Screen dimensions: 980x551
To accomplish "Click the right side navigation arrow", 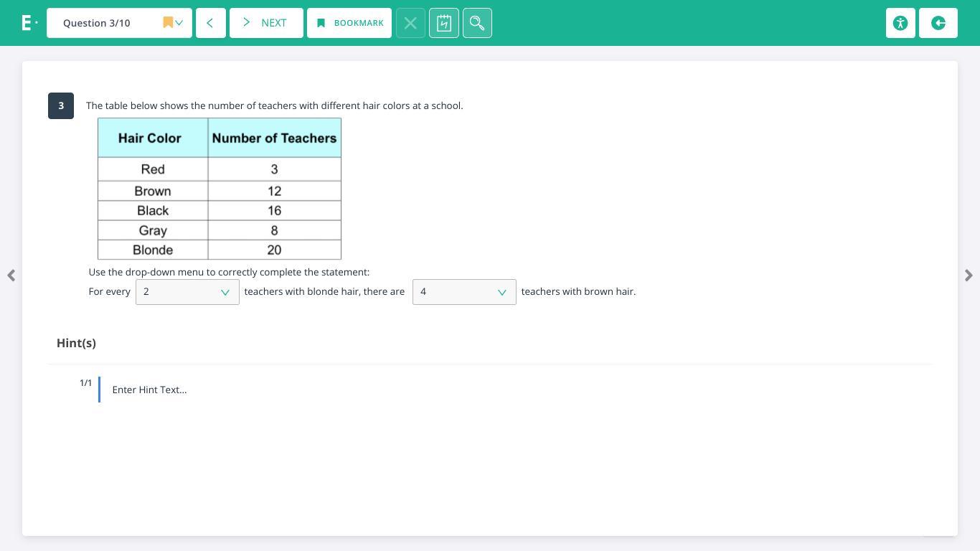I will click(969, 275).
